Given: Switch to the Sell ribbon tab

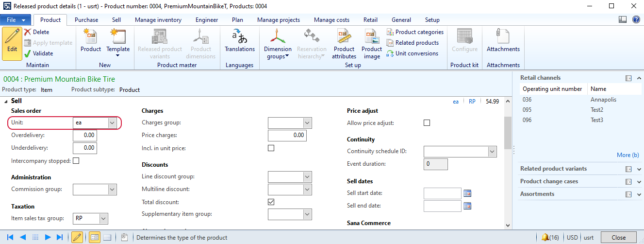Looking at the screenshot, I should (x=116, y=20).
